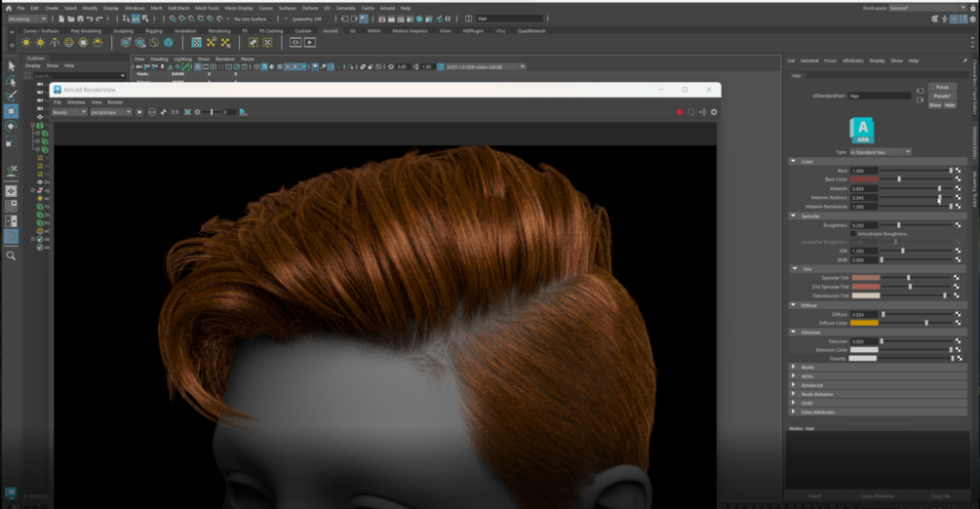
Task: Click the search magnifier at toolbox bottom
Action: [11, 255]
